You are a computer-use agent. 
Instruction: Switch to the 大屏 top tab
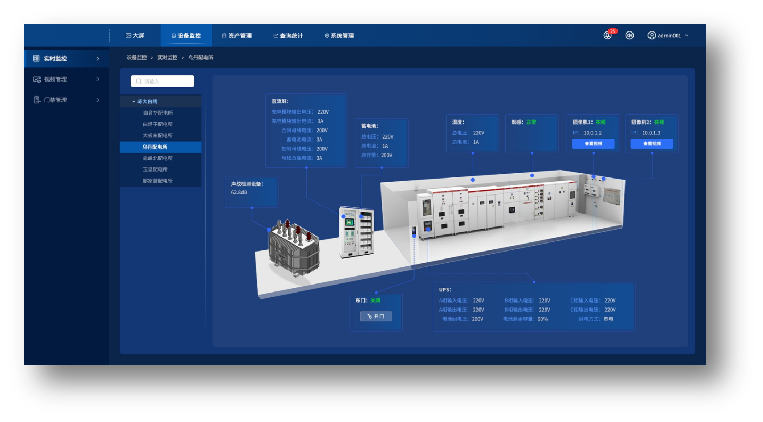point(135,35)
